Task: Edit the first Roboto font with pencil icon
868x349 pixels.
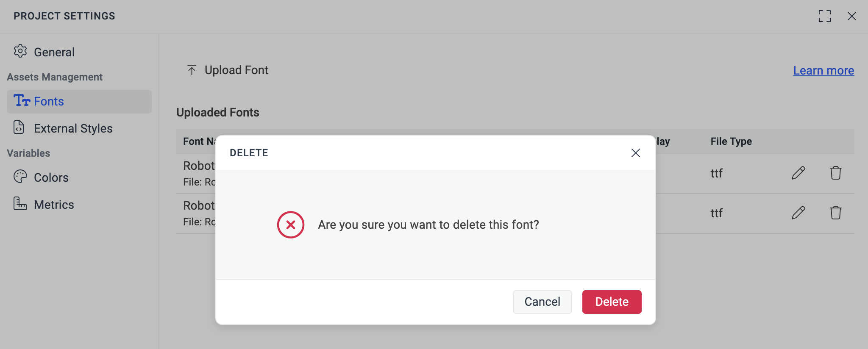Action: [x=798, y=173]
